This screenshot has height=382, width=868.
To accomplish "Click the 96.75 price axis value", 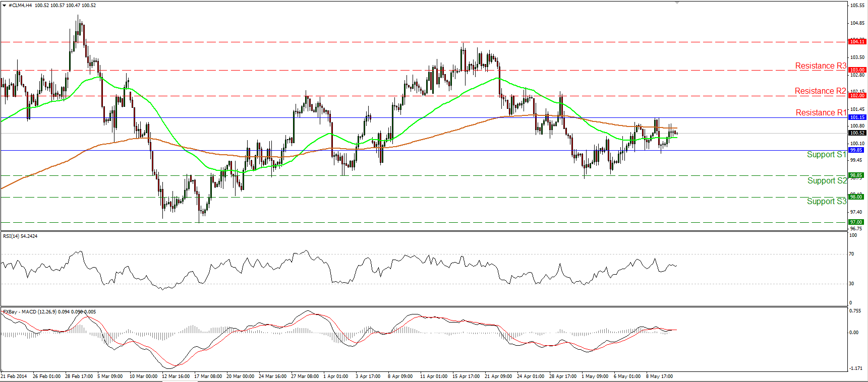I will [856, 229].
